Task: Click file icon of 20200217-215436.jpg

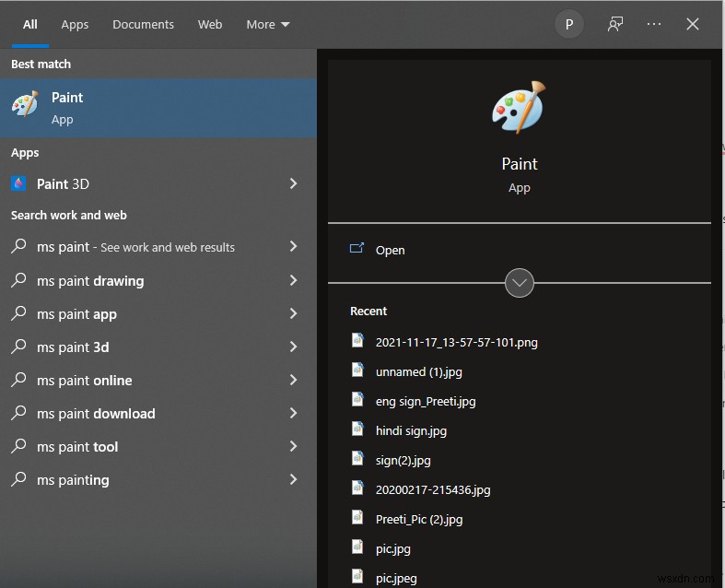Action: (357, 488)
